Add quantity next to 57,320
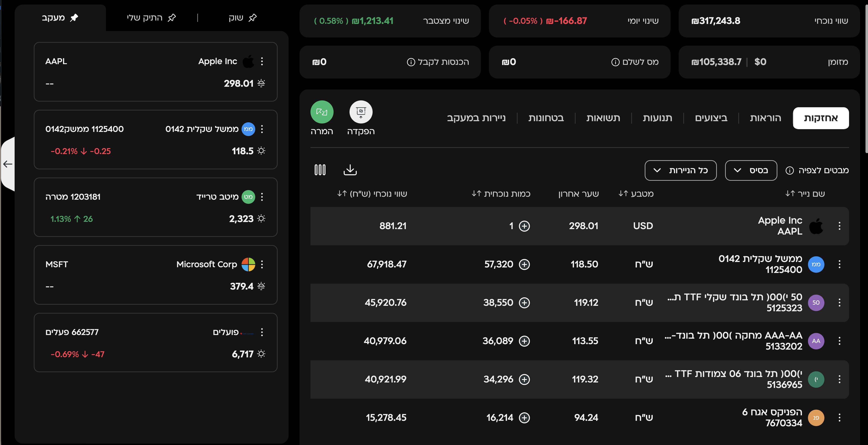Viewport: 868px width, 445px height. click(x=524, y=264)
